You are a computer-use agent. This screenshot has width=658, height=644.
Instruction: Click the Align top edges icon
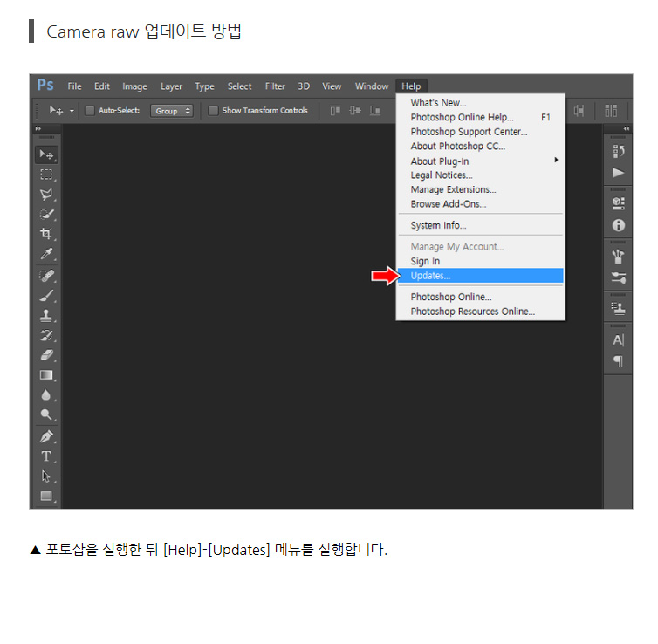335,110
